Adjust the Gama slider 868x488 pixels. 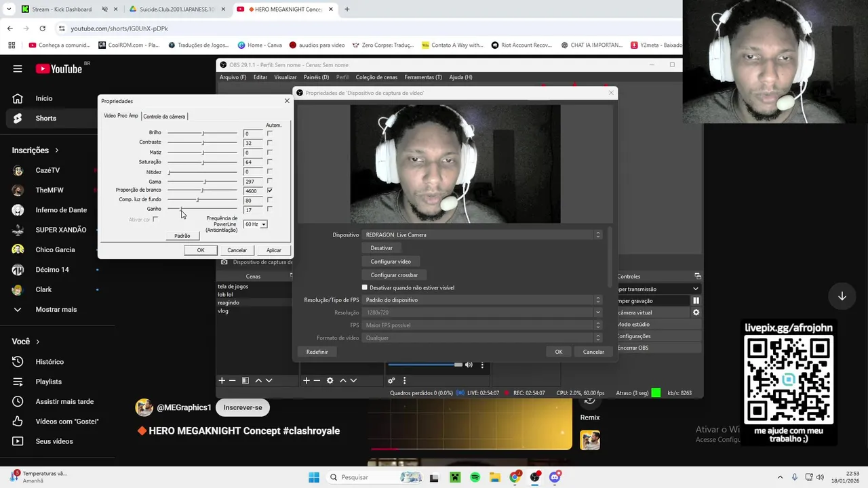coord(202,181)
